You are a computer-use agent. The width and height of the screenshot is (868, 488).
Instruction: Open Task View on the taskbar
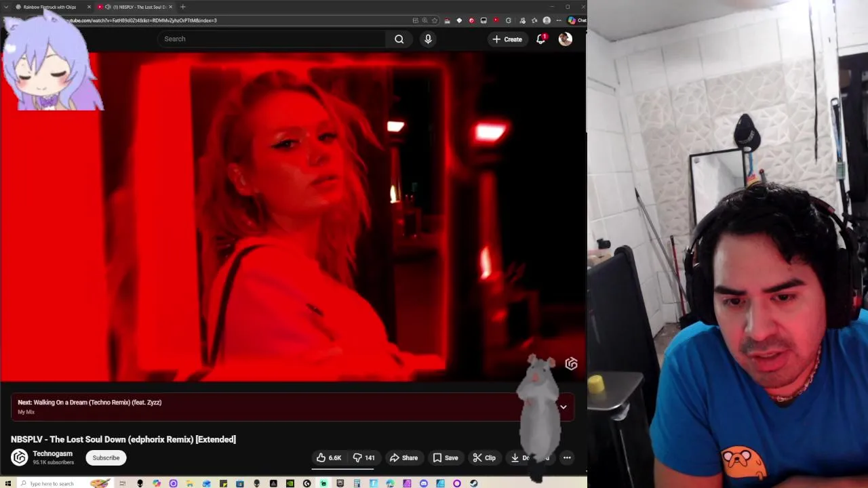[x=122, y=483]
